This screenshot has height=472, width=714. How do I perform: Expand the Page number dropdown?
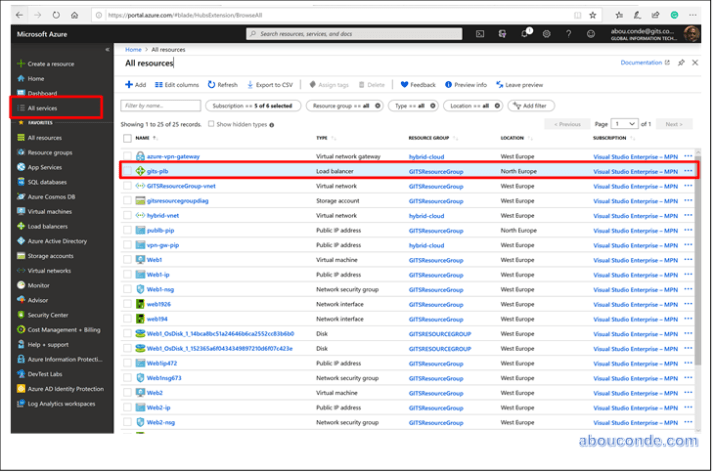click(626, 124)
